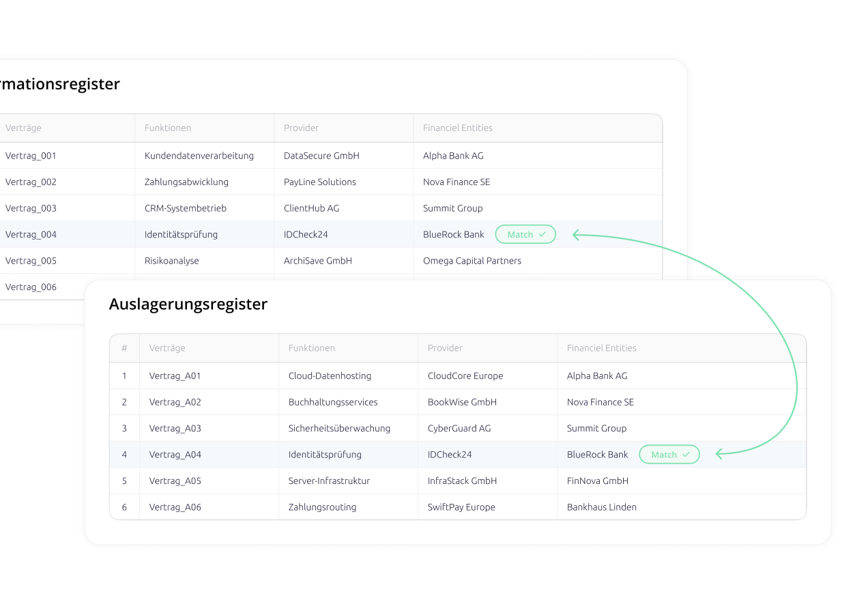Select the Vertrag_006 cell

[31, 287]
